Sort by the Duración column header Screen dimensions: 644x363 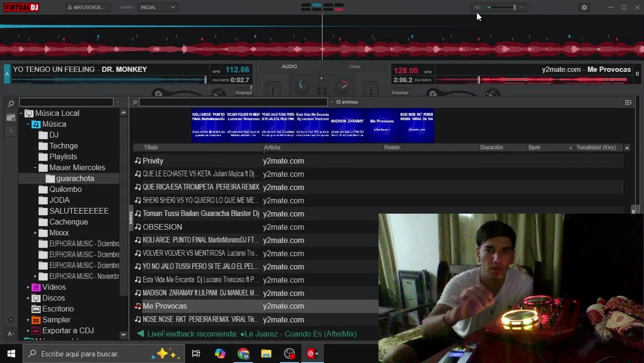pyautogui.click(x=491, y=147)
